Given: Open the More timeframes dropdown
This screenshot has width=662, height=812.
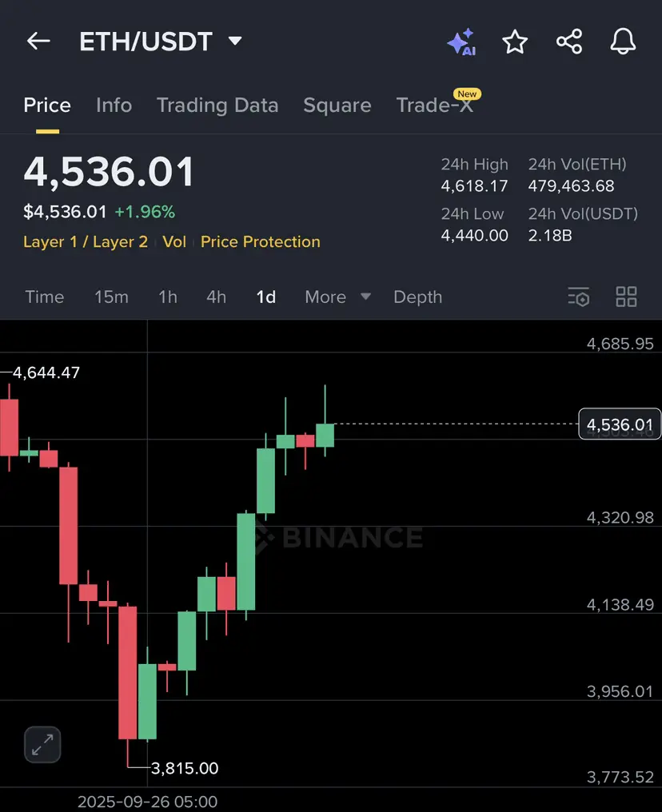Looking at the screenshot, I should [x=337, y=297].
